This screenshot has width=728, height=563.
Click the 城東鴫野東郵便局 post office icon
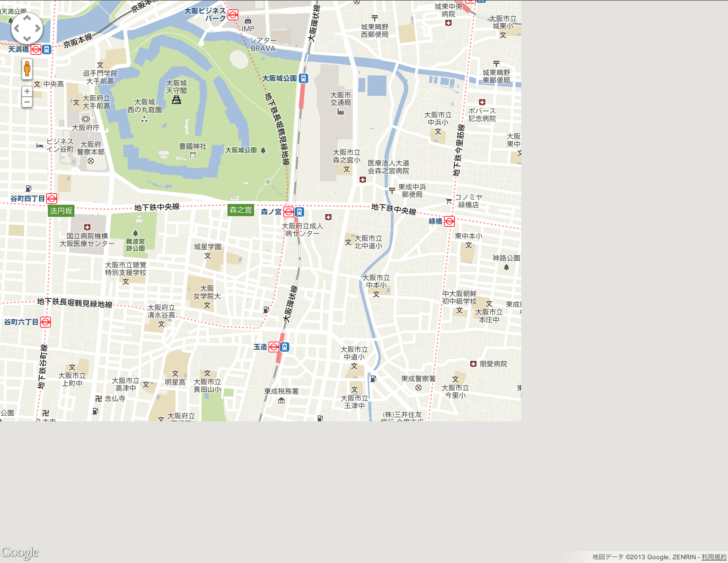[x=496, y=64]
